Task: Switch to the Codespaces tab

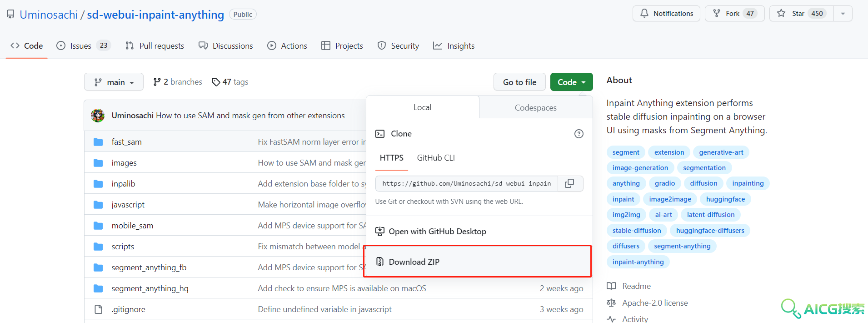Action: coord(536,108)
